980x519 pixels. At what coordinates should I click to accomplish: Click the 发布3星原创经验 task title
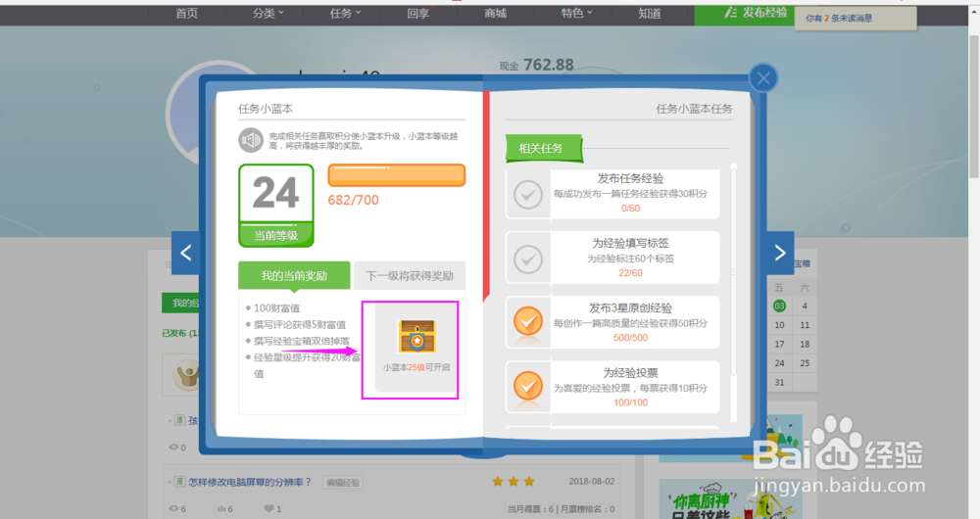(630, 307)
